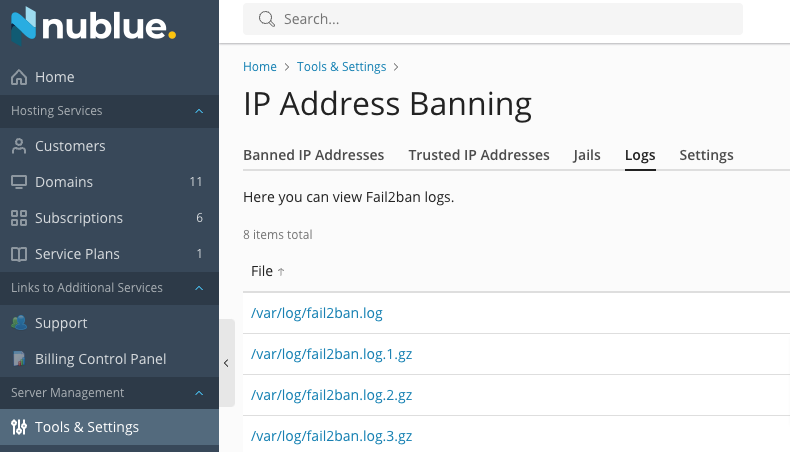This screenshot has width=790, height=452.
Task: Switch to the Banned IP Addresses tab
Action: (x=313, y=155)
